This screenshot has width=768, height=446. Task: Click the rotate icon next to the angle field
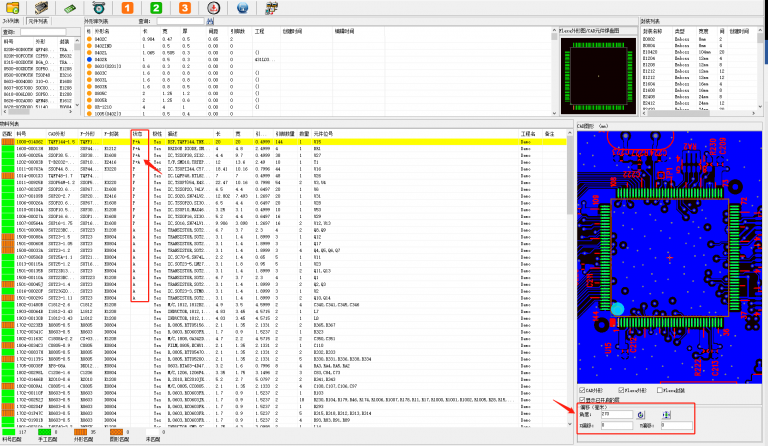coord(641,415)
